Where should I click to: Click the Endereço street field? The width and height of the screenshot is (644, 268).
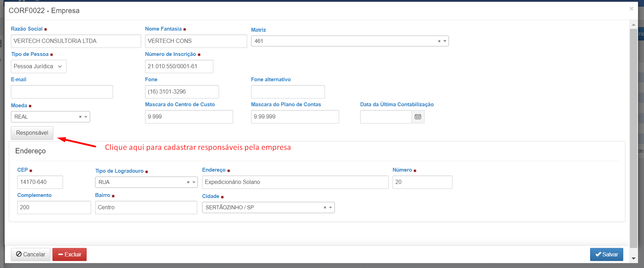[295, 182]
